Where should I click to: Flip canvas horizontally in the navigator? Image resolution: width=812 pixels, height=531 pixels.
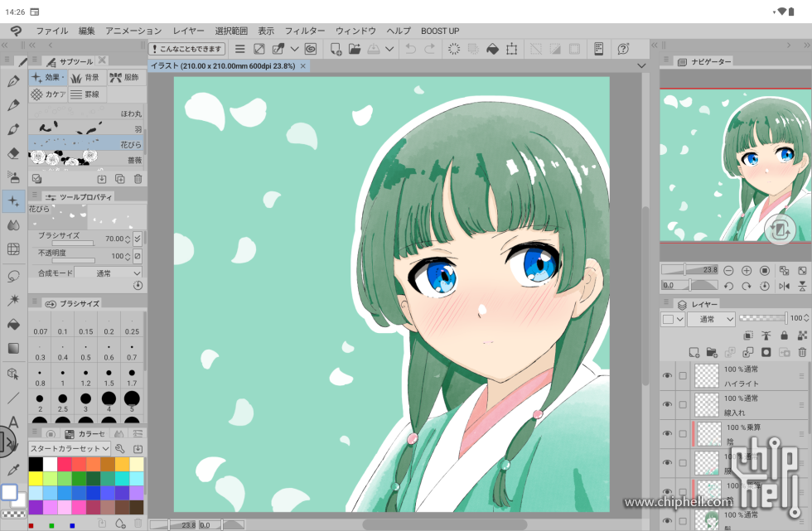tap(783, 286)
